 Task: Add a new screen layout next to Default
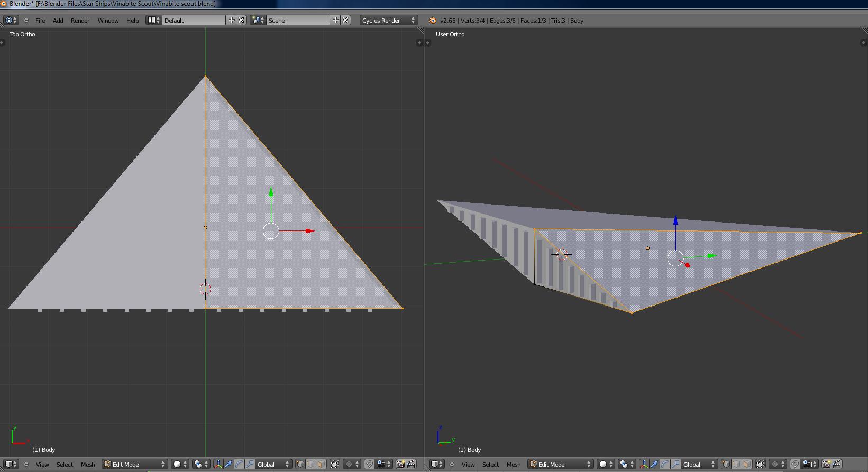pos(231,20)
